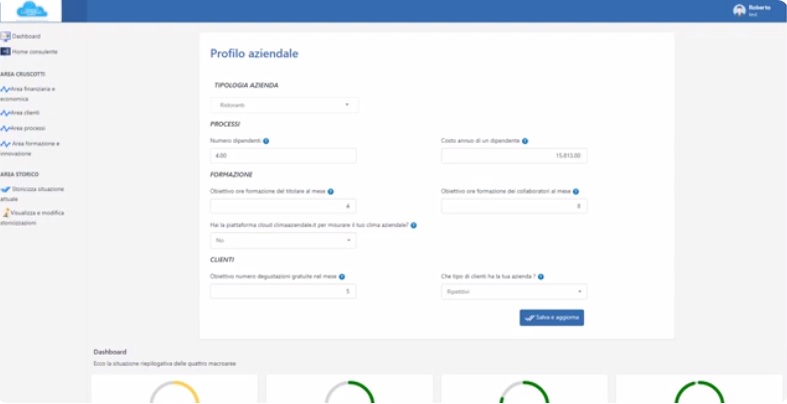Navigate to Area clienti

point(26,113)
